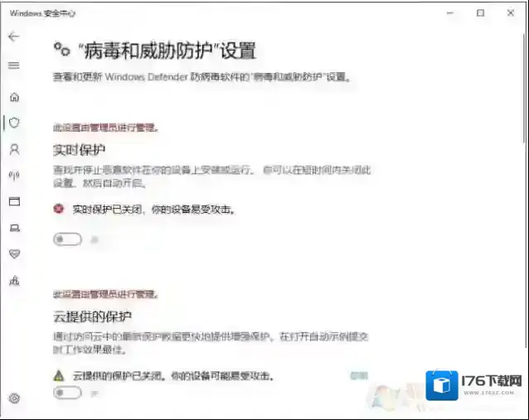This screenshot has height=420, width=529.
Task: Open Device performance & health heart icon
Action: point(14,253)
